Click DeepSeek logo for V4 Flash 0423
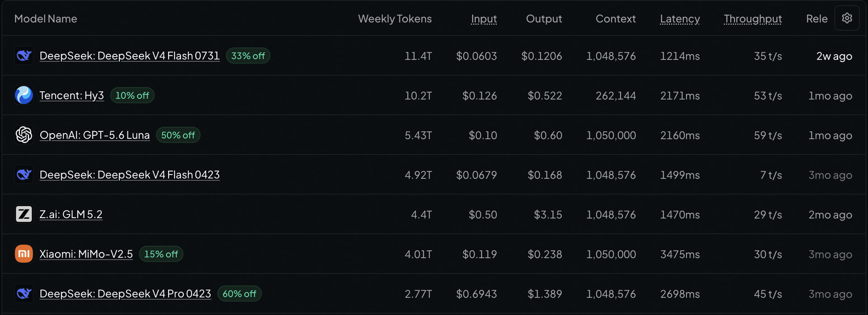 pyautogui.click(x=24, y=175)
